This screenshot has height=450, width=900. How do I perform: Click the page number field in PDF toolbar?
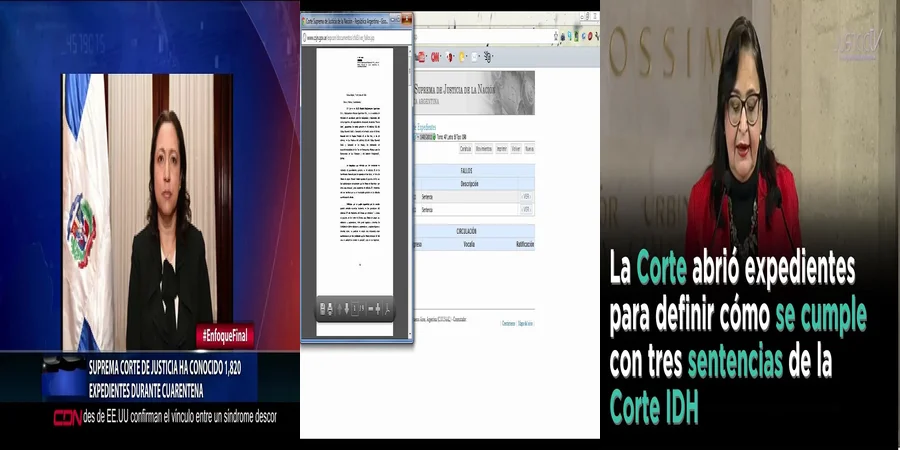(355, 309)
